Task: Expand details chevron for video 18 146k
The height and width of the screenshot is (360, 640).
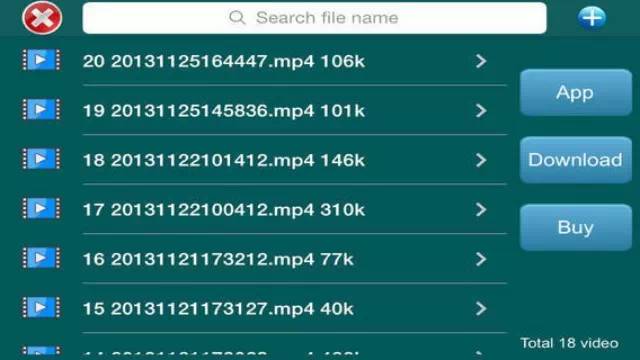Action: click(x=481, y=160)
